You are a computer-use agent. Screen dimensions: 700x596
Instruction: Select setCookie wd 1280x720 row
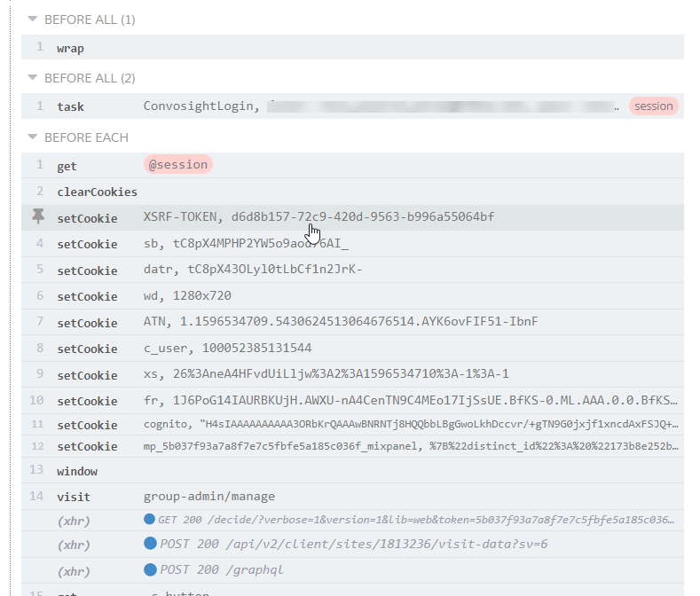click(352, 296)
